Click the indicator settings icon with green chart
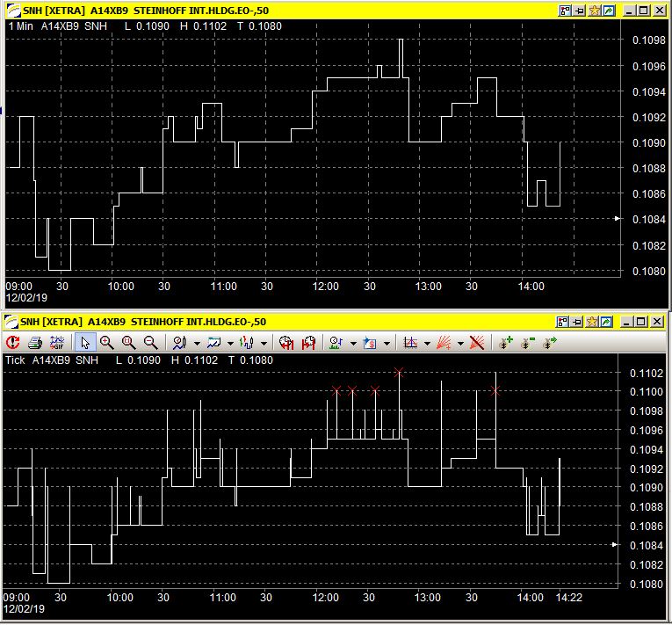 [x=336, y=342]
